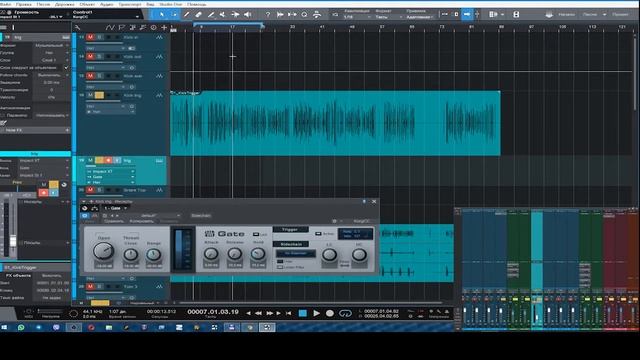Click the automation icon on Snare Top track
Image resolution: width=640 pixels, height=360 pixels.
pyautogui.click(x=159, y=190)
